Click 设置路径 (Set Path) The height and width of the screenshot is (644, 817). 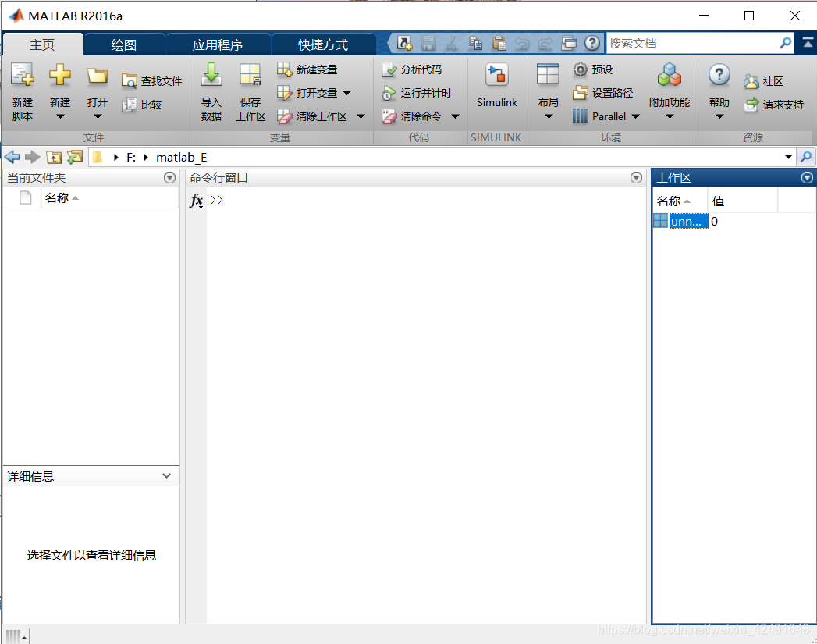(x=603, y=93)
